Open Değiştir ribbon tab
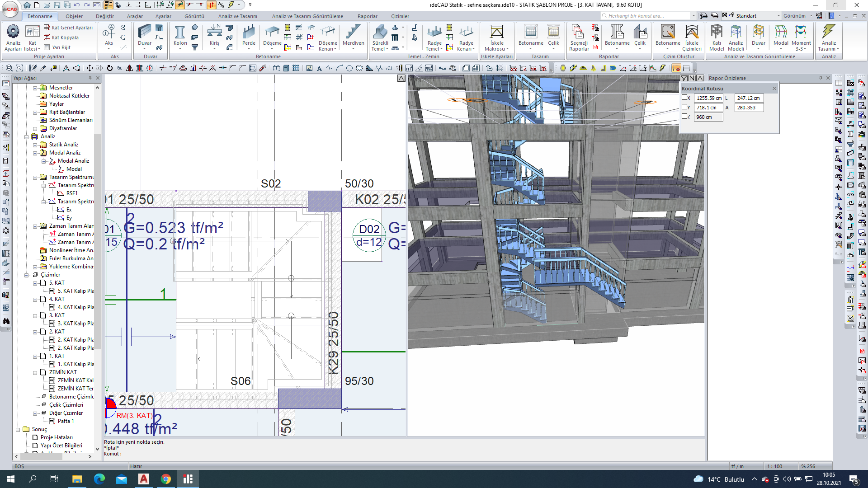This screenshot has width=868, height=488. pyautogui.click(x=105, y=16)
